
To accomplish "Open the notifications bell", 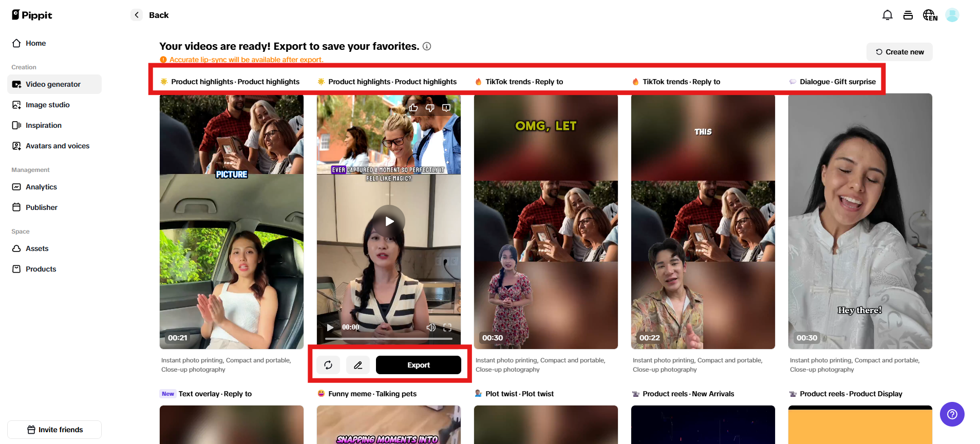I will 887,15.
